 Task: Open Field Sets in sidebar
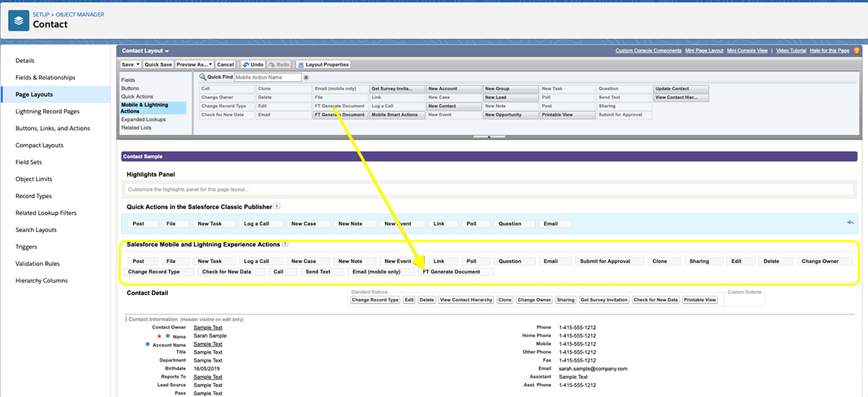[x=29, y=162]
